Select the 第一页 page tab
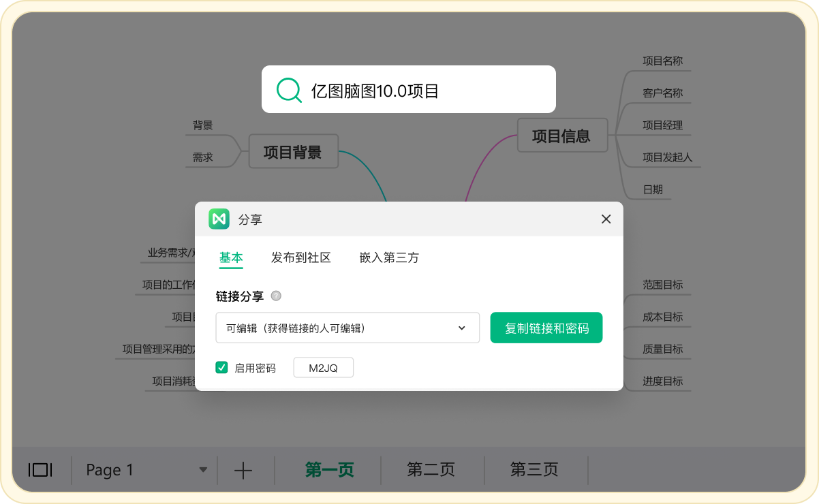This screenshot has width=819, height=504. point(329,470)
